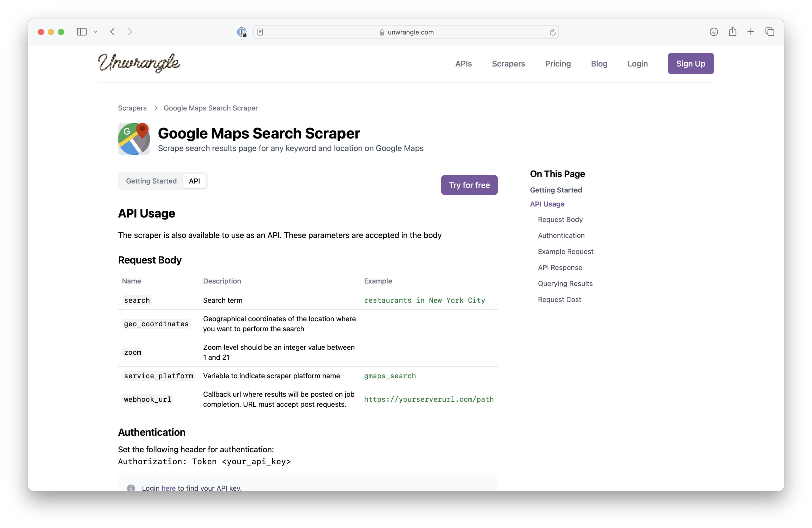Go to Request Body section link
Image resolution: width=812 pixels, height=528 pixels.
[560, 220]
